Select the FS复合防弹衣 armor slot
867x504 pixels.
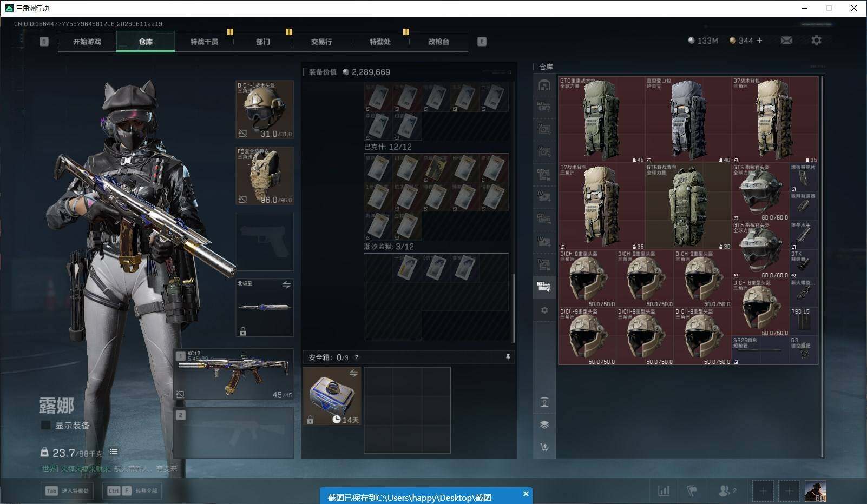[x=265, y=176]
